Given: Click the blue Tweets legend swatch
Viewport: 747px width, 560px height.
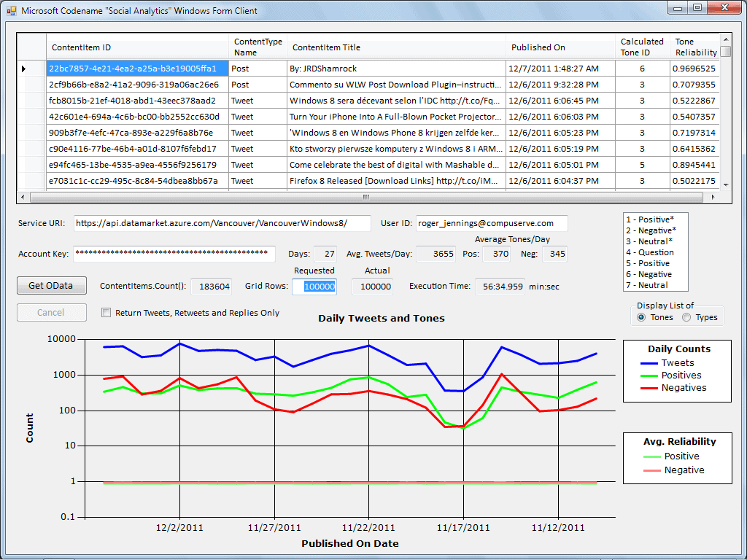Looking at the screenshot, I should 649,363.
